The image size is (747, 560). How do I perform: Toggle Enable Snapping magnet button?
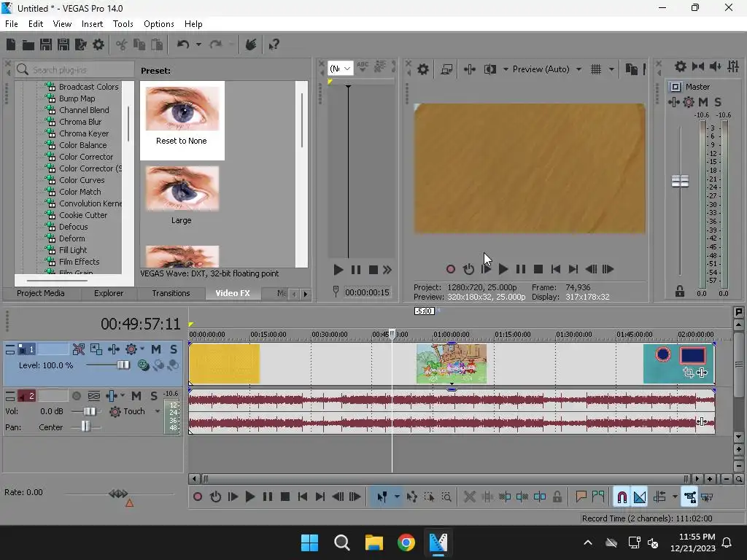pyautogui.click(x=622, y=497)
